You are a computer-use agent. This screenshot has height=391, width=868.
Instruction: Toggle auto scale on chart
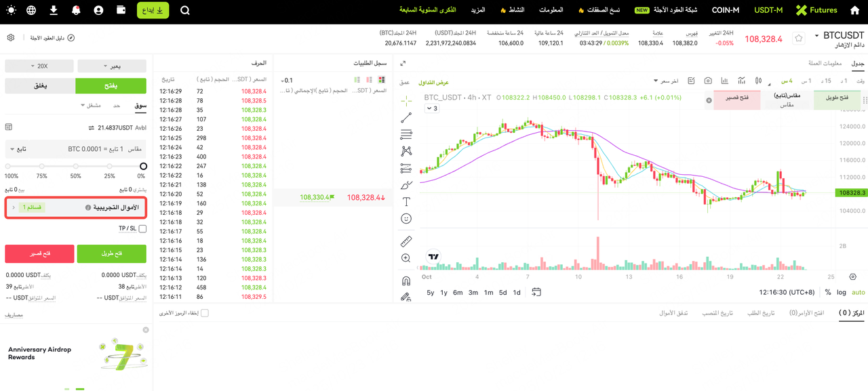point(859,292)
